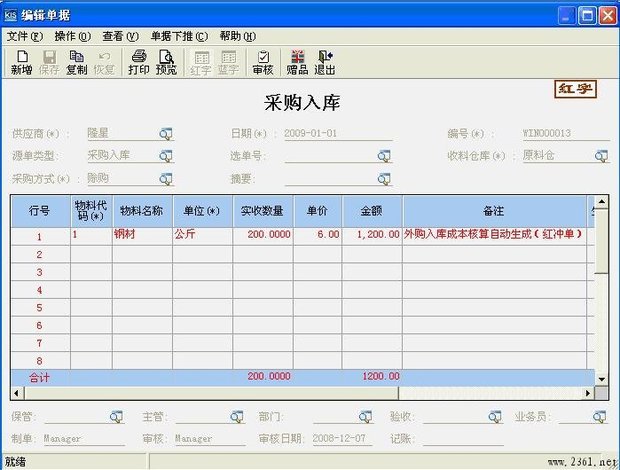This screenshot has width=620, height=470.
Task: Open the 查看(V) menu
Action: [120, 36]
